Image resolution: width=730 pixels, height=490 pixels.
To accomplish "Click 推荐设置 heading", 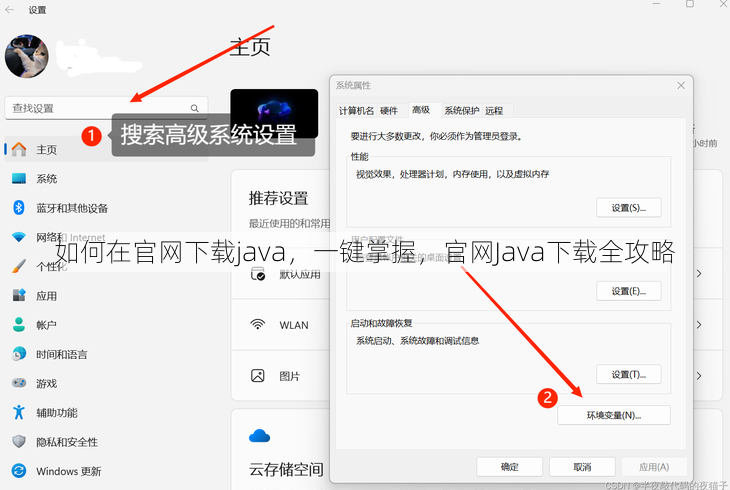I will tap(278, 198).
